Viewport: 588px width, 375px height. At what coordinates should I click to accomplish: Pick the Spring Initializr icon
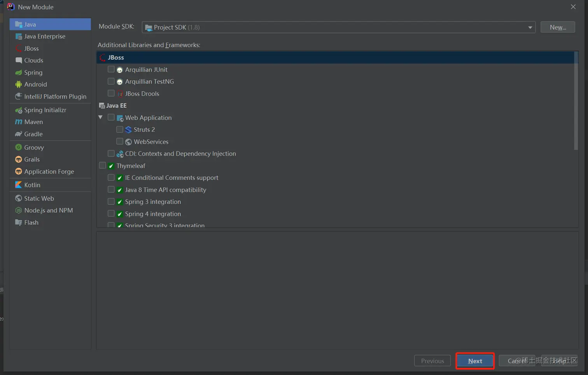pos(18,110)
